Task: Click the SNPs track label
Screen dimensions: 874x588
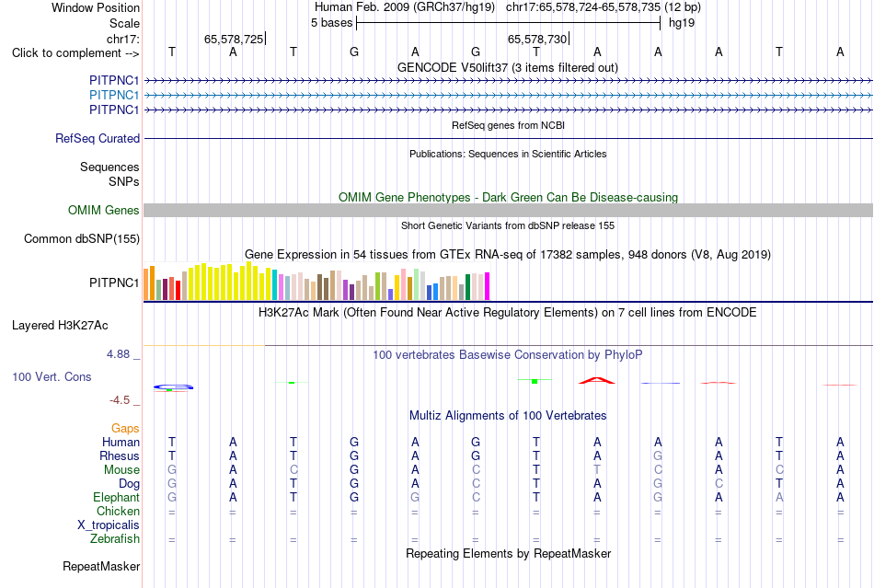Action: tap(124, 181)
